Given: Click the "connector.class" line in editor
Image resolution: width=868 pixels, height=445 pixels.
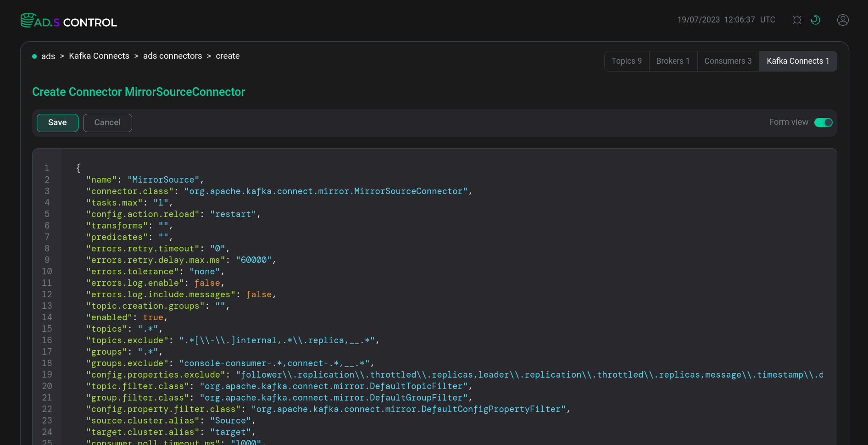Looking at the screenshot, I should tap(279, 191).
